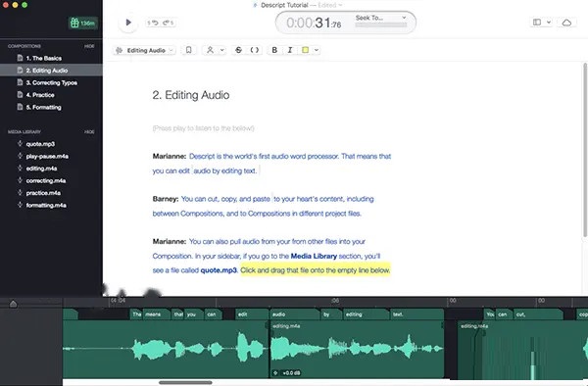Hide the Compositions section
This screenshot has height=386, width=588.
tap(89, 46)
